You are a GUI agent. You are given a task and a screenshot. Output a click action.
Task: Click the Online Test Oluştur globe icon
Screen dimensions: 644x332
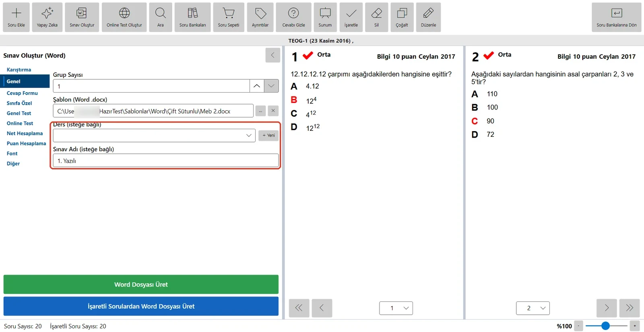click(124, 13)
